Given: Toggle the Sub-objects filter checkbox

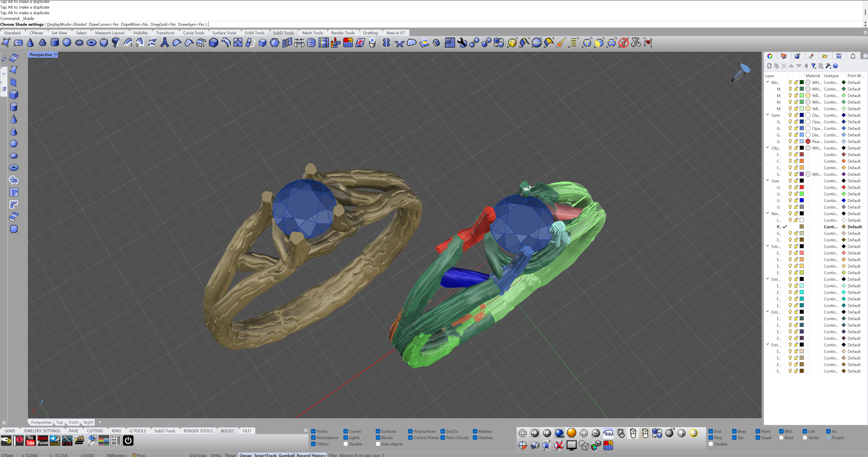Looking at the screenshot, I should click(378, 444).
